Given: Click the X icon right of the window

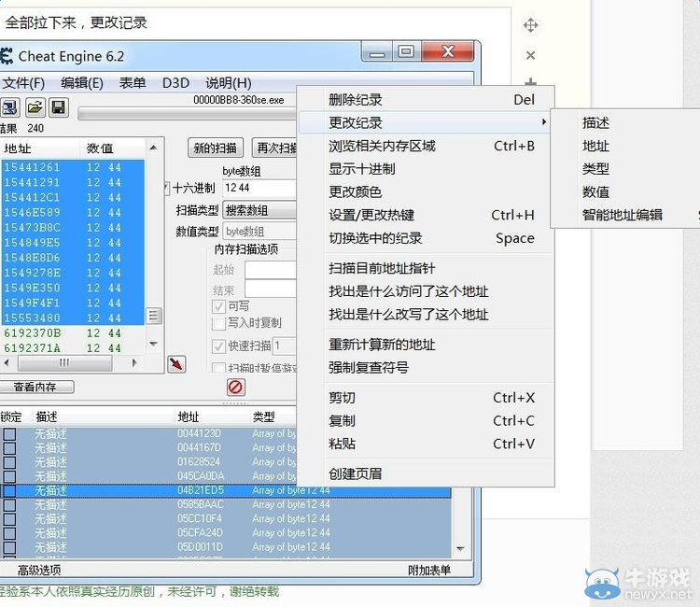Looking at the screenshot, I should 530,55.
